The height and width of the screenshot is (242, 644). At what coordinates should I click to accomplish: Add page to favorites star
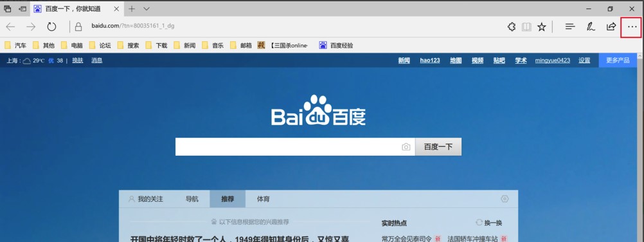click(542, 27)
